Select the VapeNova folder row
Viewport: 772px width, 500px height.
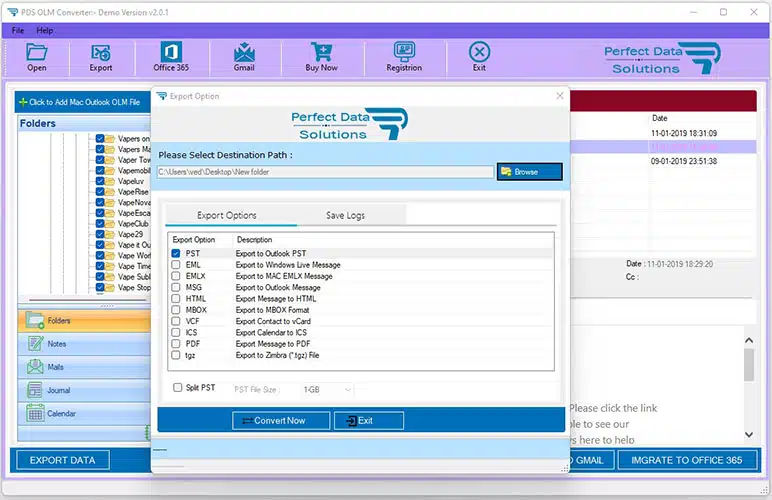click(x=133, y=203)
